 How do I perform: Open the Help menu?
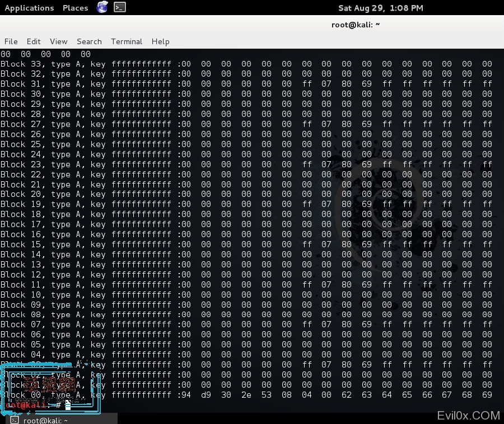click(x=160, y=41)
